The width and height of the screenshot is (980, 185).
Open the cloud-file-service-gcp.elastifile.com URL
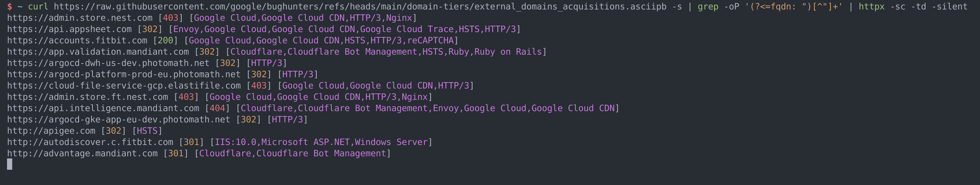point(124,85)
